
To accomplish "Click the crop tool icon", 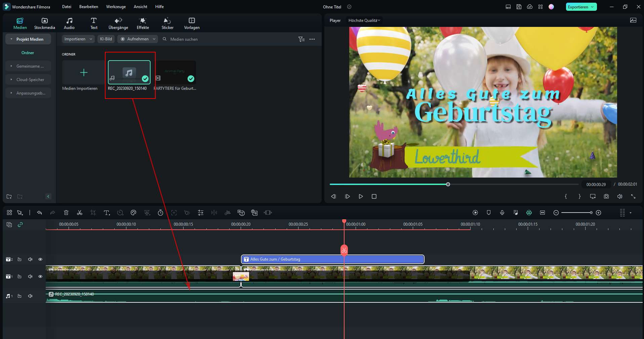I will tap(93, 213).
